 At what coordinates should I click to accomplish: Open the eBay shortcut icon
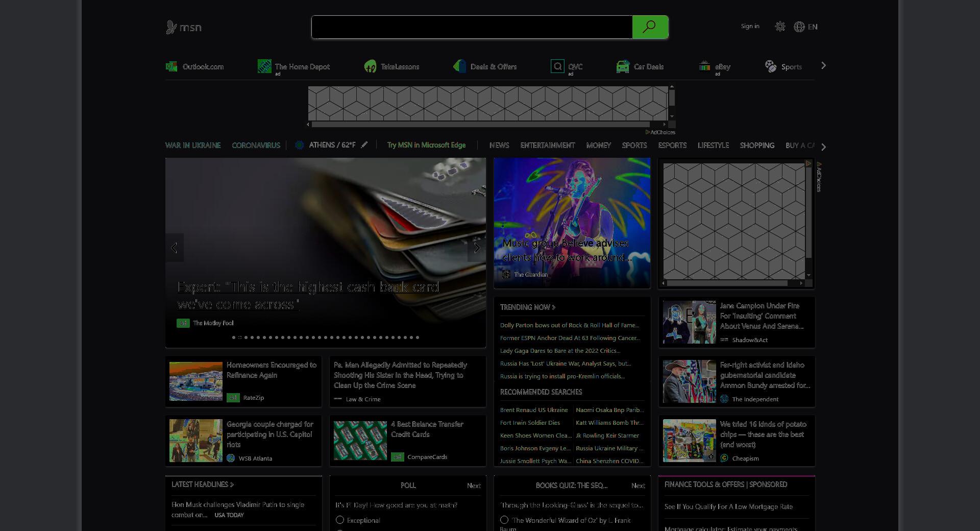tap(704, 66)
